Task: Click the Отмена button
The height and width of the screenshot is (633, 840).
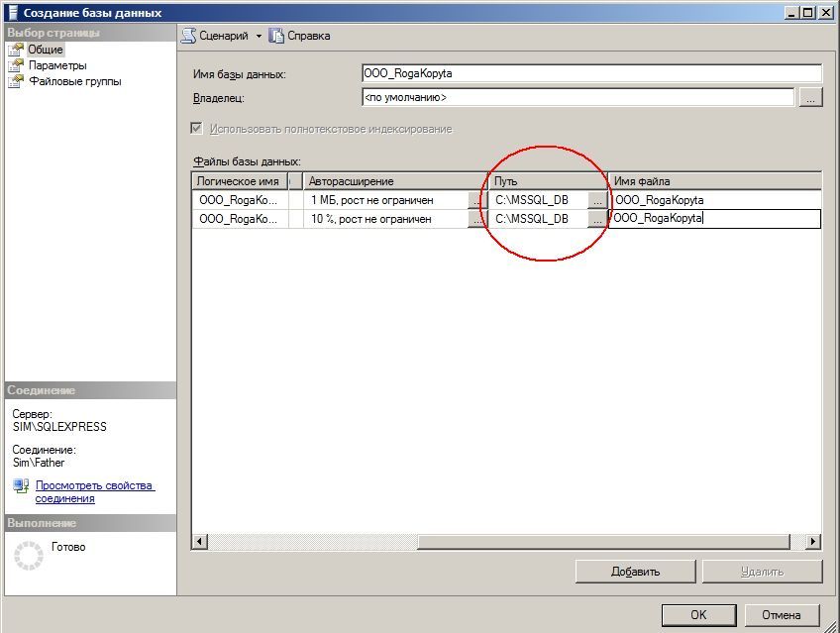Action: pyautogui.click(x=782, y=615)
